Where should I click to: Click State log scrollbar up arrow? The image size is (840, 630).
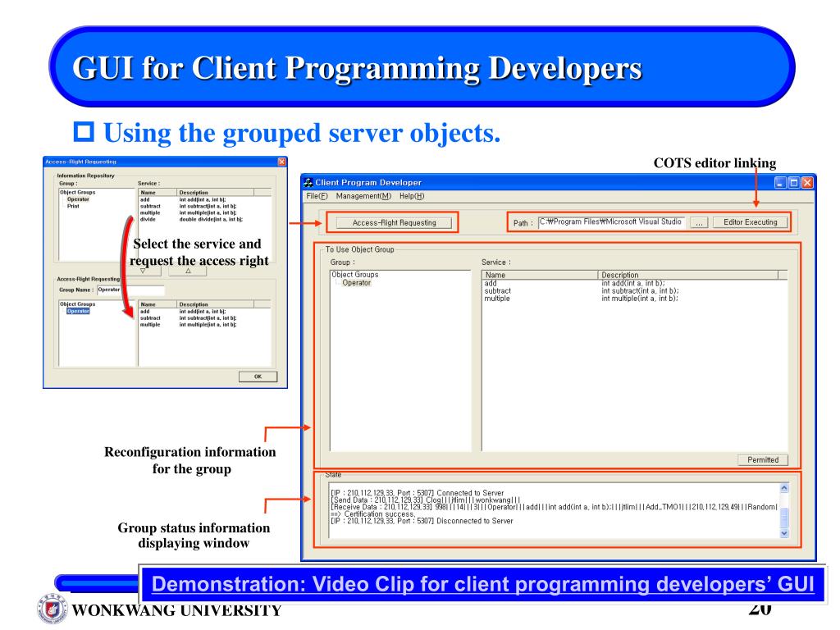point(783,488)
